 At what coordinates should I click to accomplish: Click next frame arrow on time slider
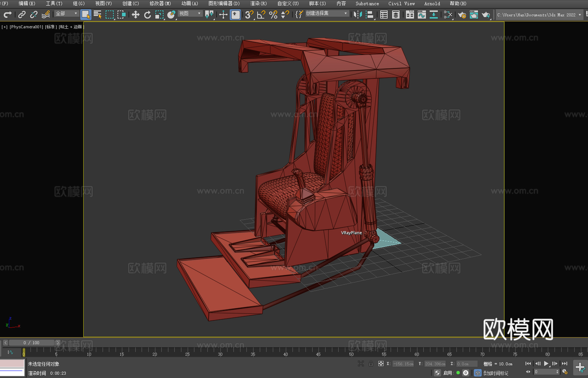(58, 343)
